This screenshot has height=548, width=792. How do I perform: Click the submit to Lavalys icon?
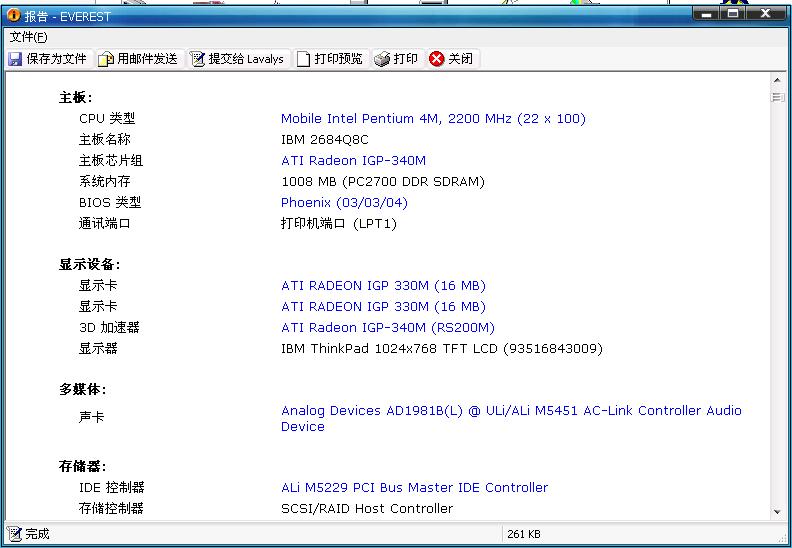[197, 59]
